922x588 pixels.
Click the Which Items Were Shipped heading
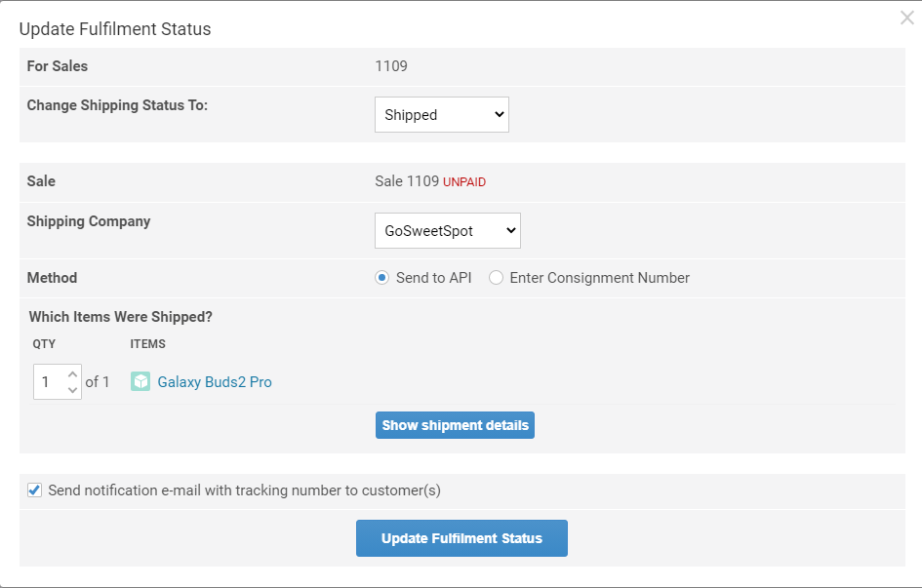point(121,317)
